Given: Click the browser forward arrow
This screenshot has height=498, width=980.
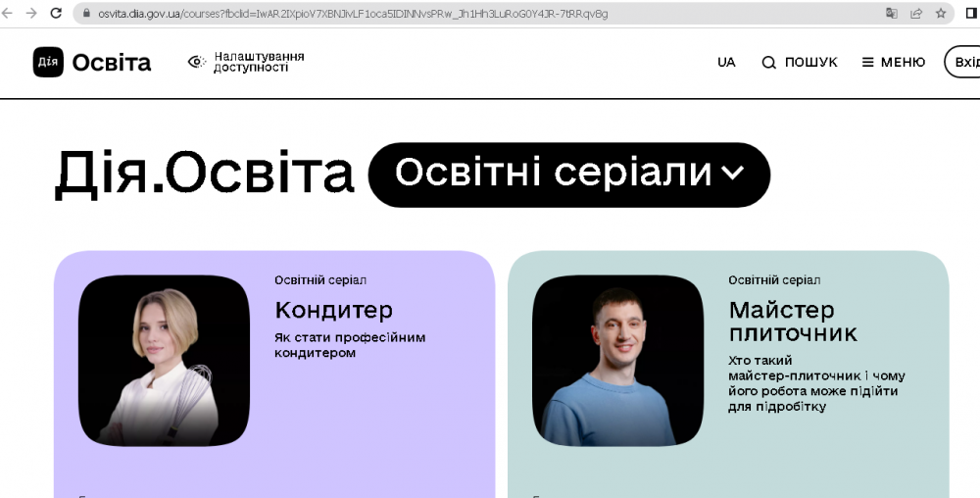Looking at the screenshot, I should pyautogui.click(x=31, y=14).
